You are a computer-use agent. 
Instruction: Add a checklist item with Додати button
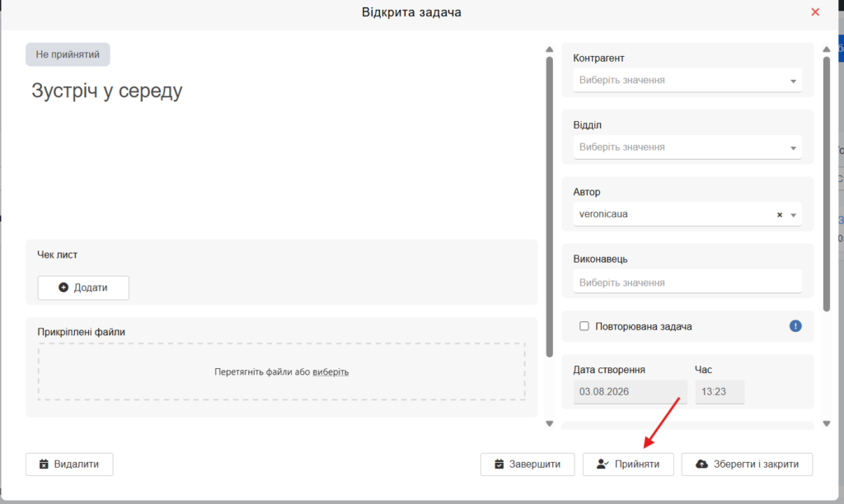(83, 287)
